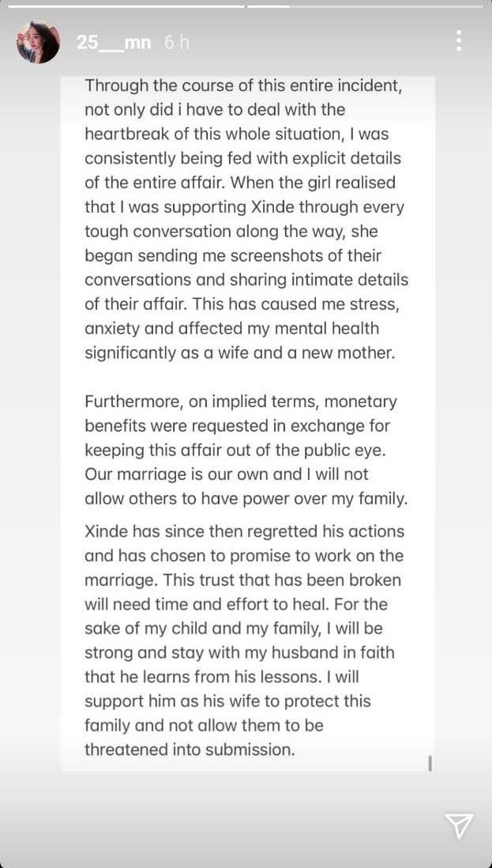Image resolution: width=492 pixels, height=868 pixels.
Task: Click the scroll indicator at the text card's bottom right
Action: (430, 763)
